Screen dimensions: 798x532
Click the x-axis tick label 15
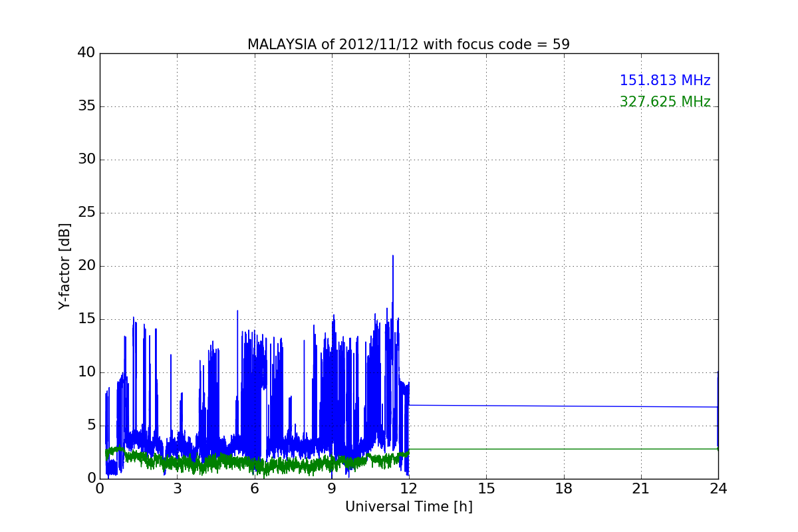click(x=486, y=489)
